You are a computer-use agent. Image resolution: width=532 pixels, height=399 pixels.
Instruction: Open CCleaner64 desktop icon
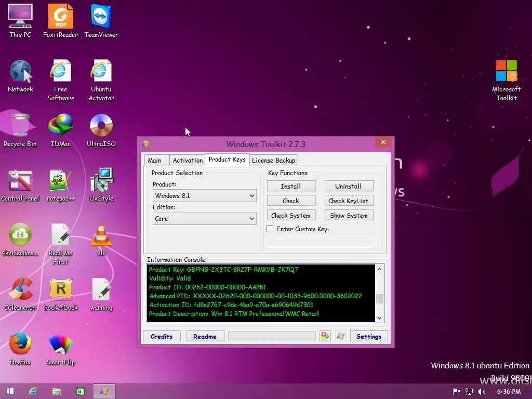(x=20, y=295)
